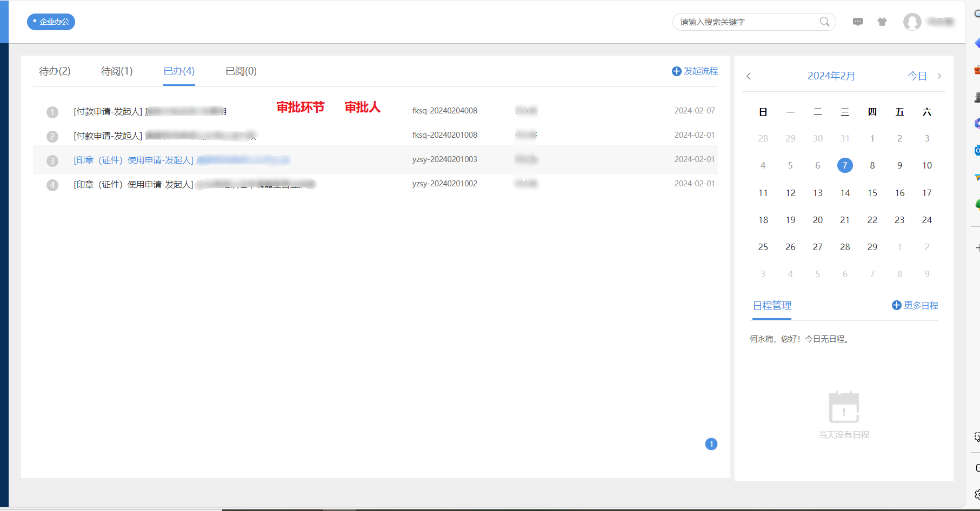Go to next month in calendar
Image resolution: width=980 pixels, height=511 pixels.
pos(939,76)
